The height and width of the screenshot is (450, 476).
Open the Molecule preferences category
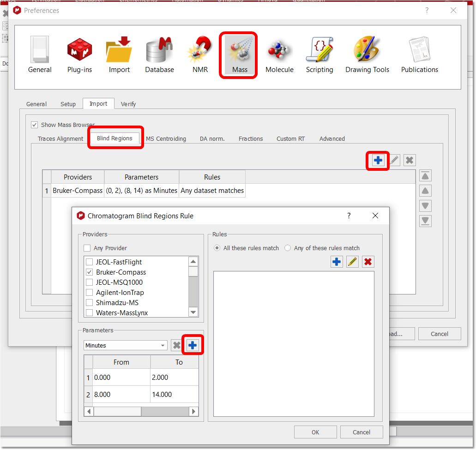(x=279, y=54)
